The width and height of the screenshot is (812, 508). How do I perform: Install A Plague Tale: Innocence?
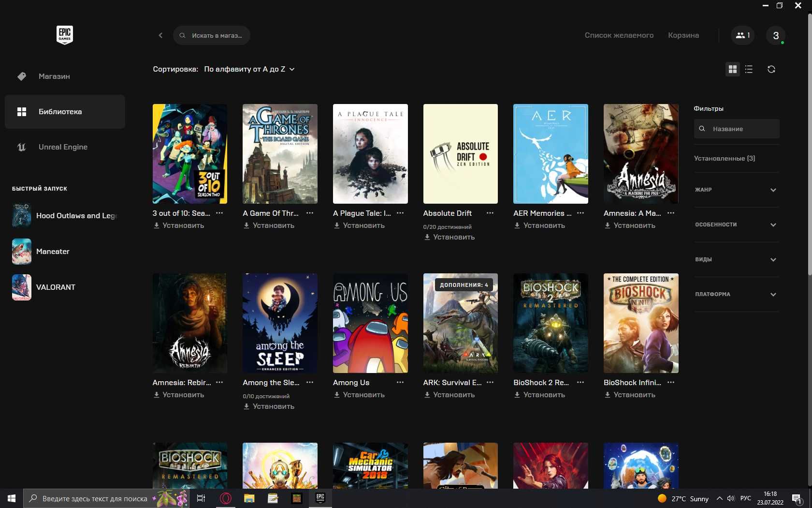coord(360,225)
